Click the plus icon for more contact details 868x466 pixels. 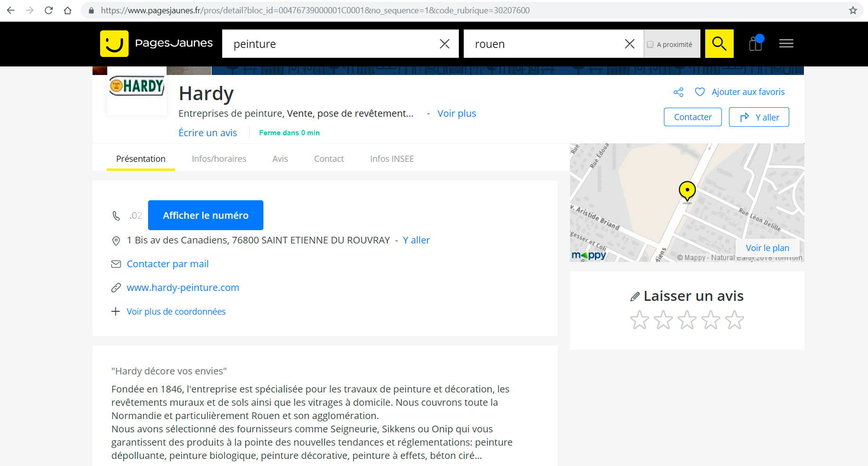coord(115,311)
